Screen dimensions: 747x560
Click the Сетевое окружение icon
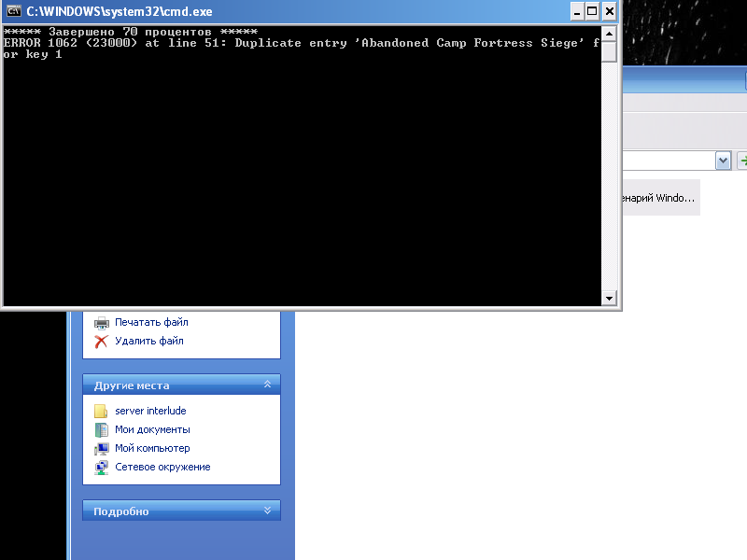tap(101, 468)
